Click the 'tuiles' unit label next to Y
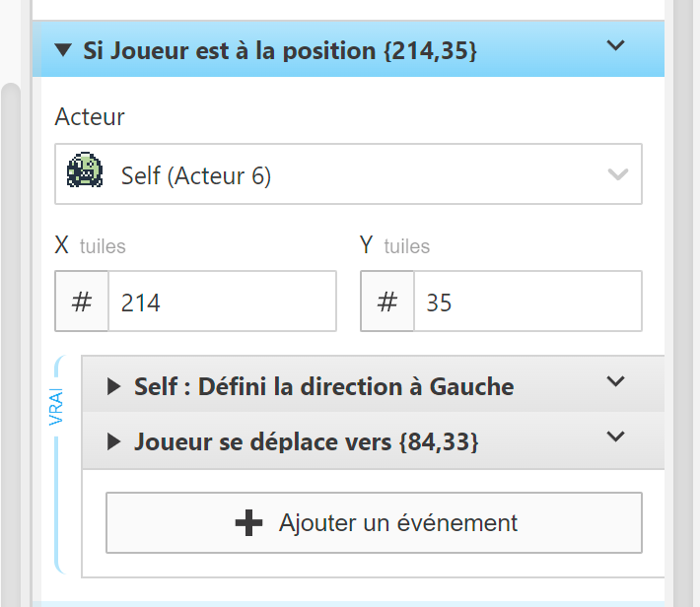 coord(407,246)
